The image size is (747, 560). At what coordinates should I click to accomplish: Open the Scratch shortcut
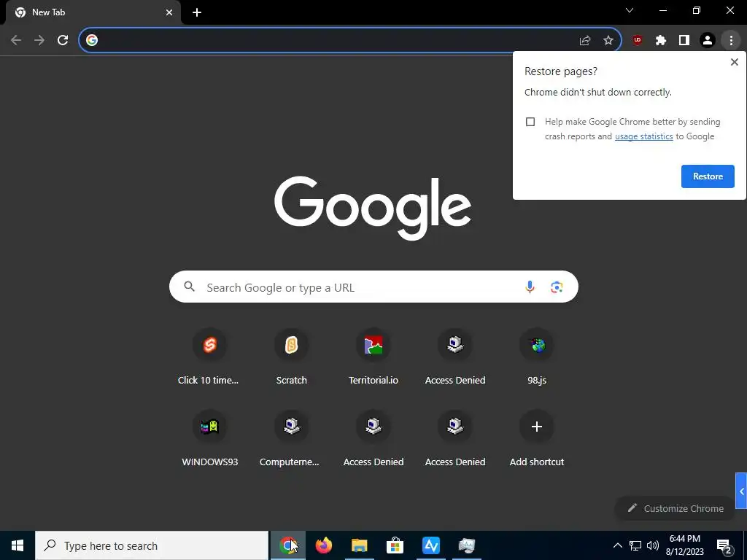[292, 357]
